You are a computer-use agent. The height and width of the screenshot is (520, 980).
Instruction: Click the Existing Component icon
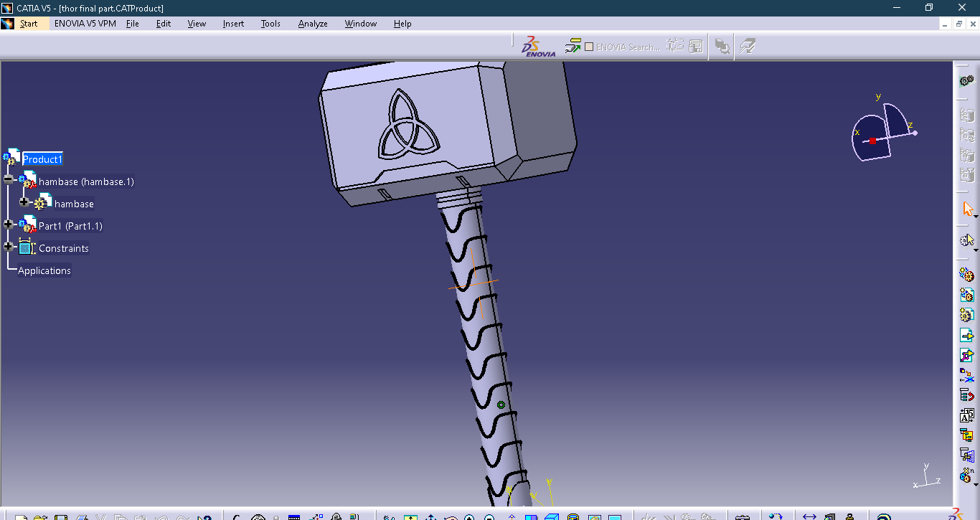[x=966, y=335]
